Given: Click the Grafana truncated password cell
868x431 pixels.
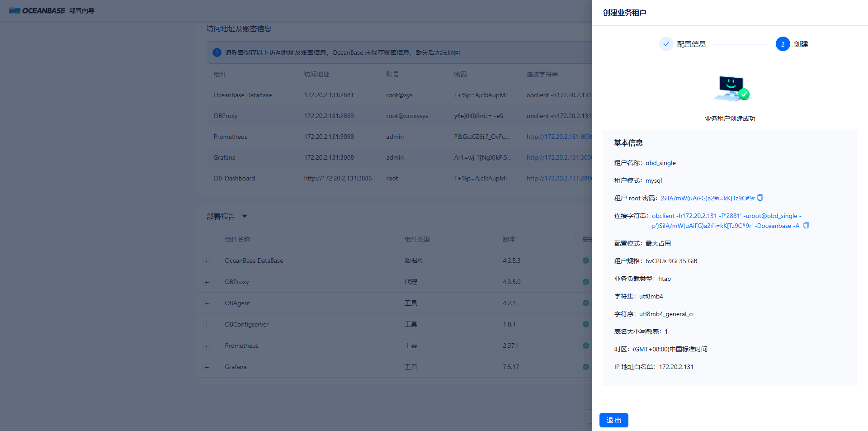Looking at the screenshot, I should [483, 157].
